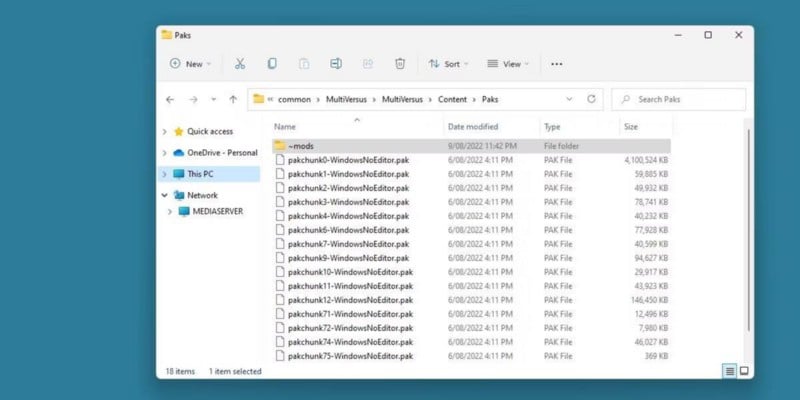
Task: Sort by Date modified column header
Action: coord(475,127)
